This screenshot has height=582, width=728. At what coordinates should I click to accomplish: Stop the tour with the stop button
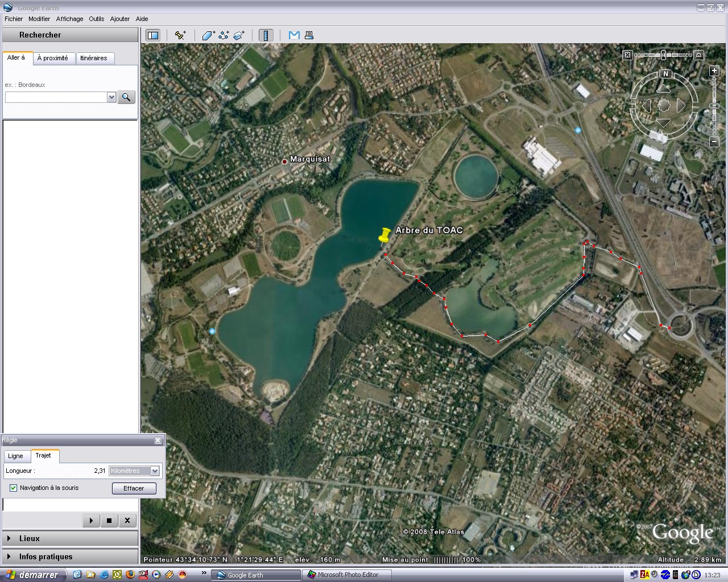coord(109,520)
